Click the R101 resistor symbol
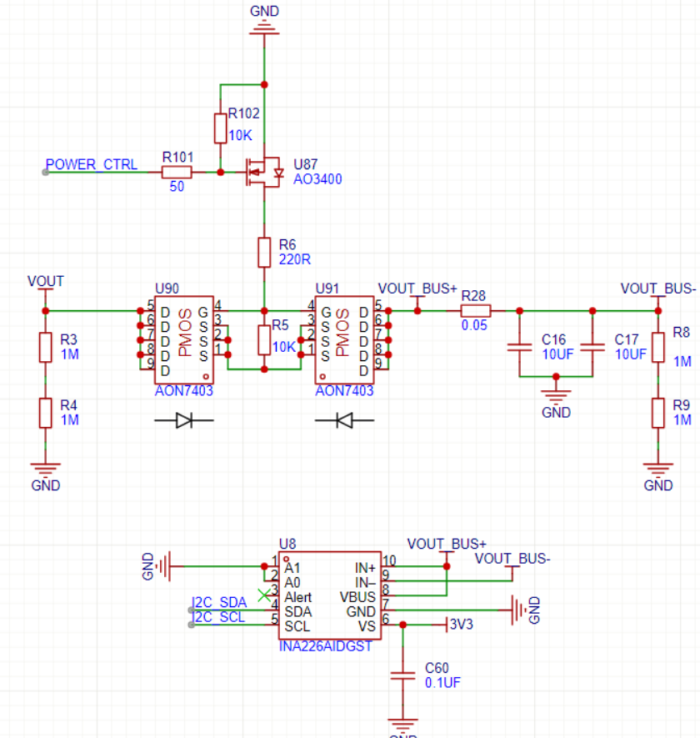This screenshot has width=700, height=738. pos(177,173)
